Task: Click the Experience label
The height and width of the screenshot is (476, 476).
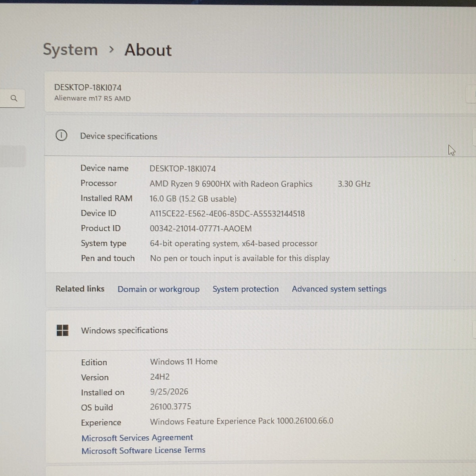Action: (101, 423)
